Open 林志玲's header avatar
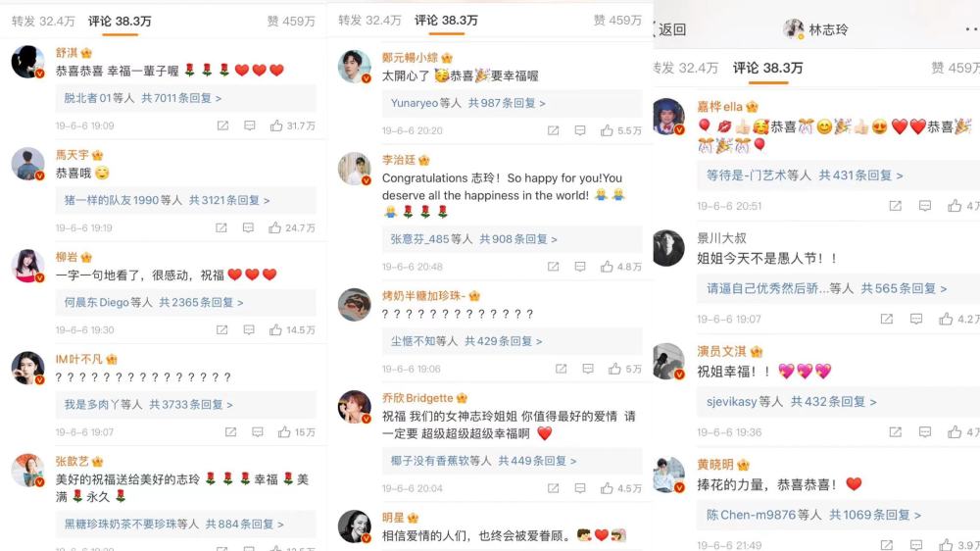980x551 pixels. click(794, 28)
